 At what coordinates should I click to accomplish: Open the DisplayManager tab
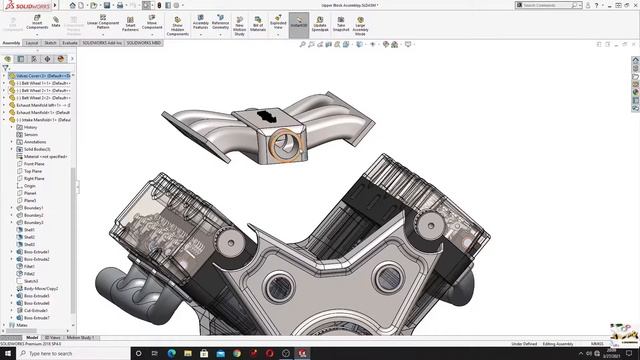(61, 59)
